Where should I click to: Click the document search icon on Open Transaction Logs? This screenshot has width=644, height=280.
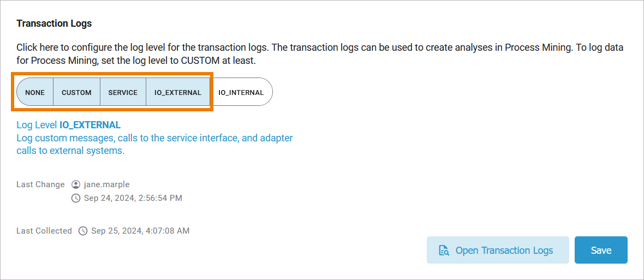(444, 251)
